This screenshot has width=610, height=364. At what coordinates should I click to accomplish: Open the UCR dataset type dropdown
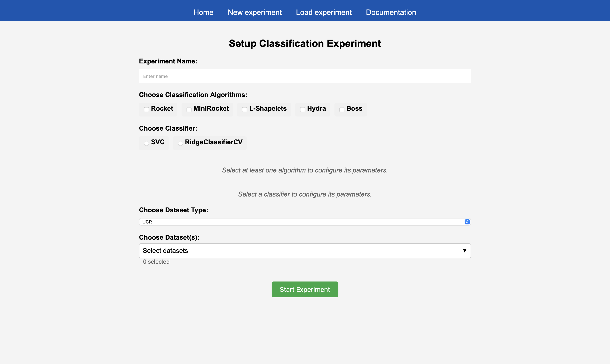[x=305, y=222]
